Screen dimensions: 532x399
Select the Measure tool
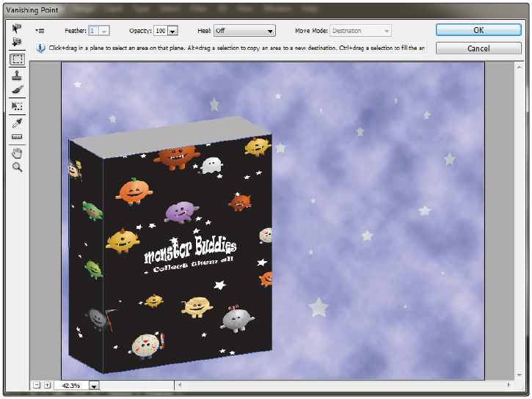coord(17,137)
